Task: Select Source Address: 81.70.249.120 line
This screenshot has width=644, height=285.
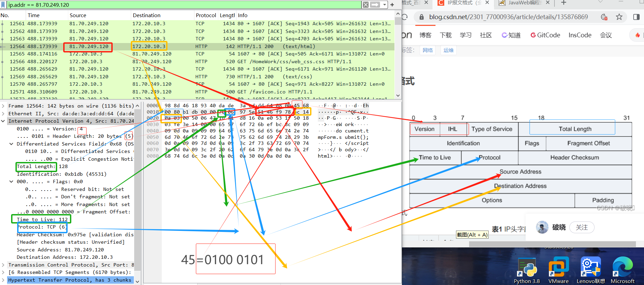Action: tap(61, 250)
